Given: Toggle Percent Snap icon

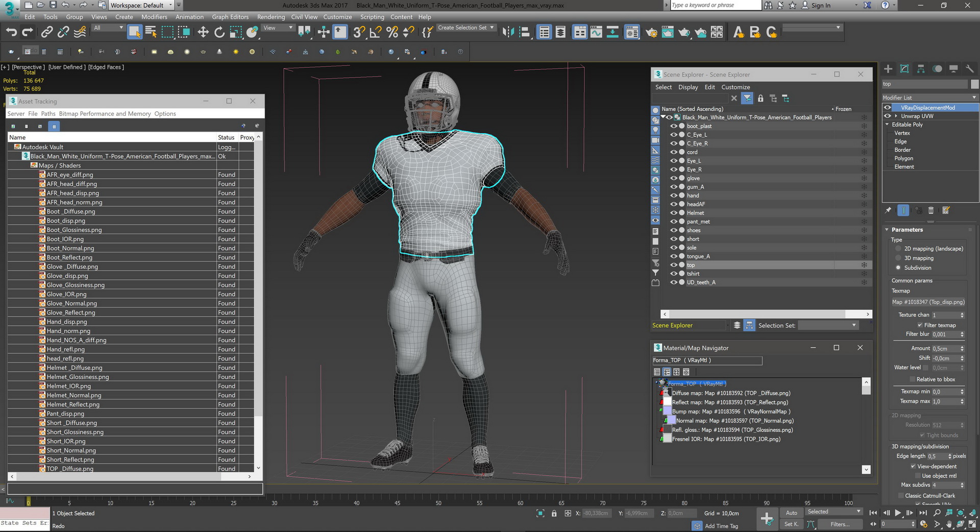Looking at the screenshot, I should tap(392, 32).
